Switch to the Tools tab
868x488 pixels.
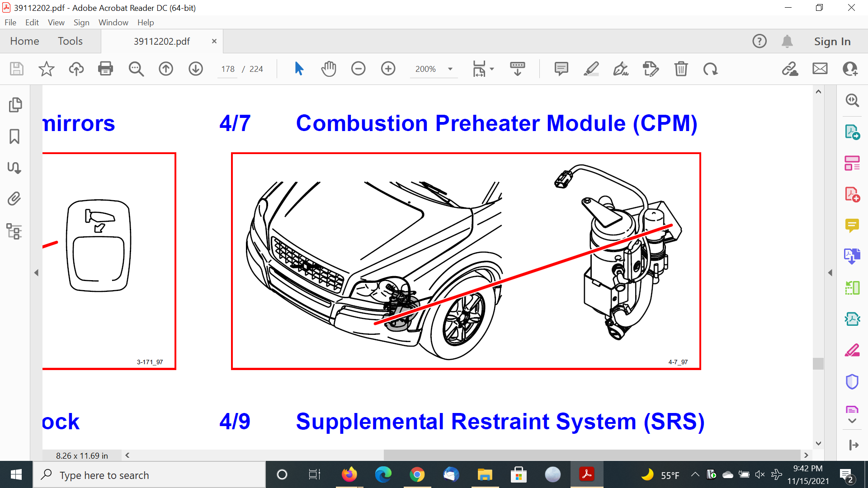70,41
